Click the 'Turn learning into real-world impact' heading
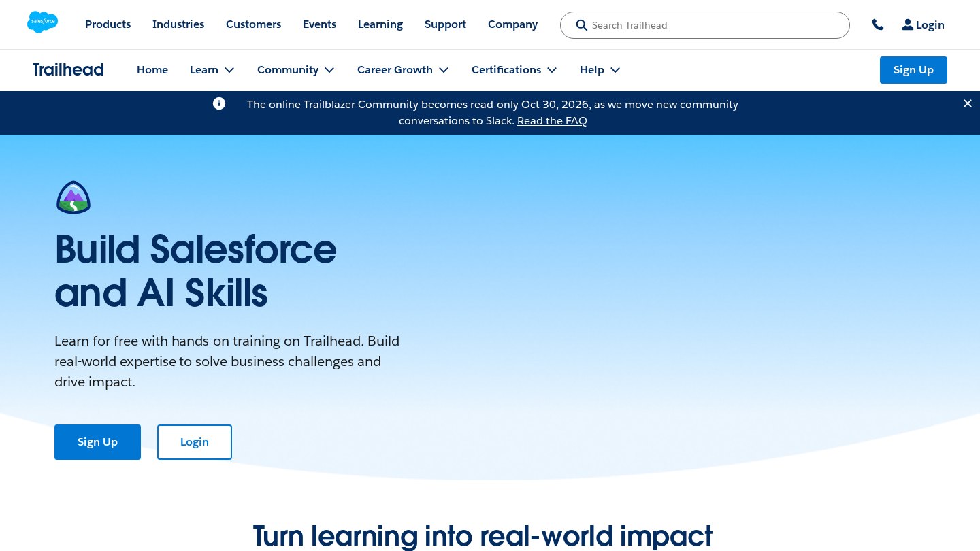The height and width of the screenshot is (551, 980). (x=483, y=536)
